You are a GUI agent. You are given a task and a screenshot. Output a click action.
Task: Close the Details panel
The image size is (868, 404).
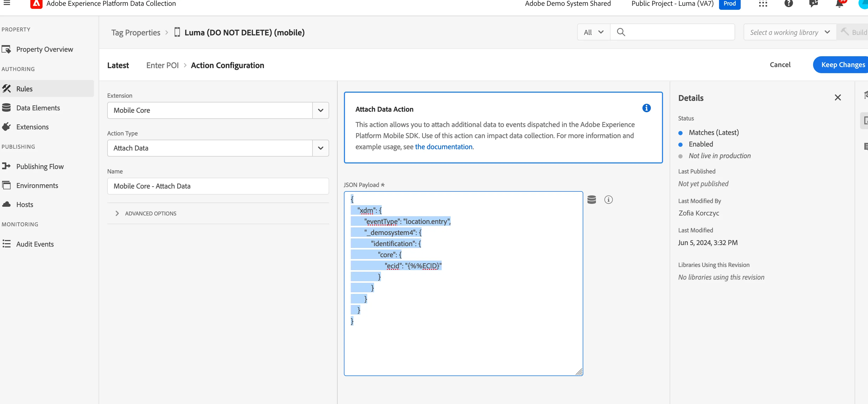838,97
